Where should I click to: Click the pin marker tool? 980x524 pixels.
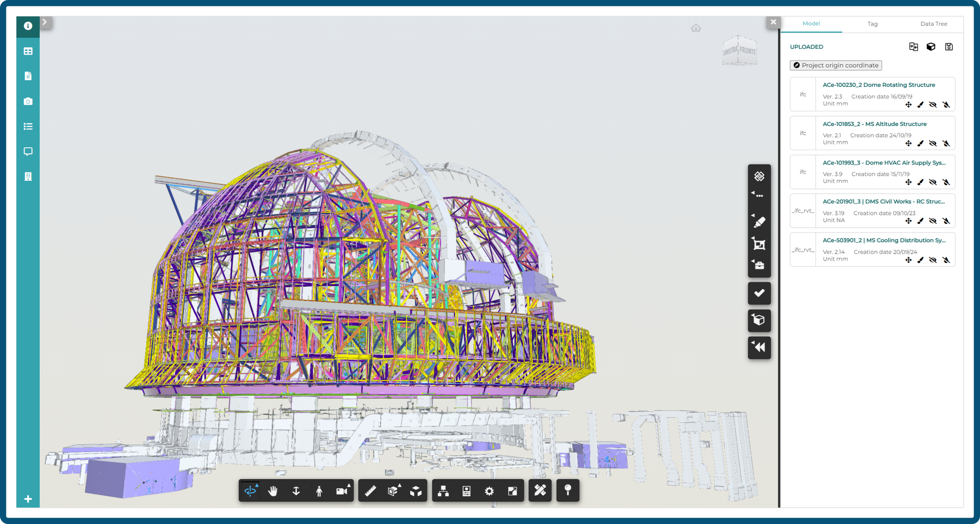point(568,490)
